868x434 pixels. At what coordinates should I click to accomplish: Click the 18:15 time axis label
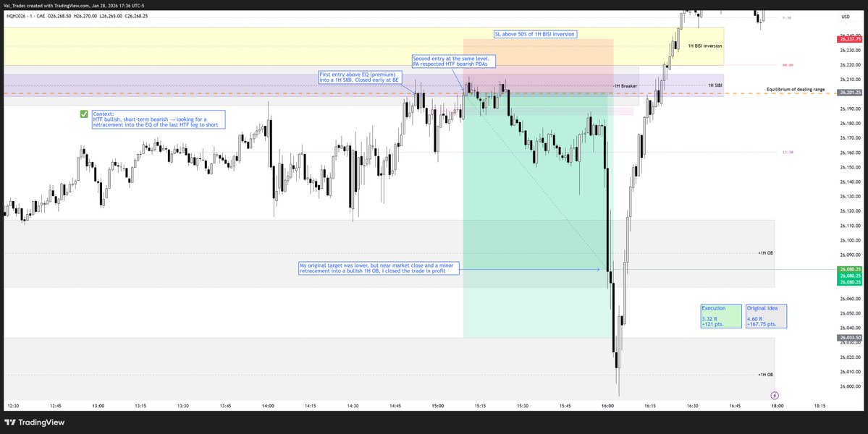coord(819,406)
